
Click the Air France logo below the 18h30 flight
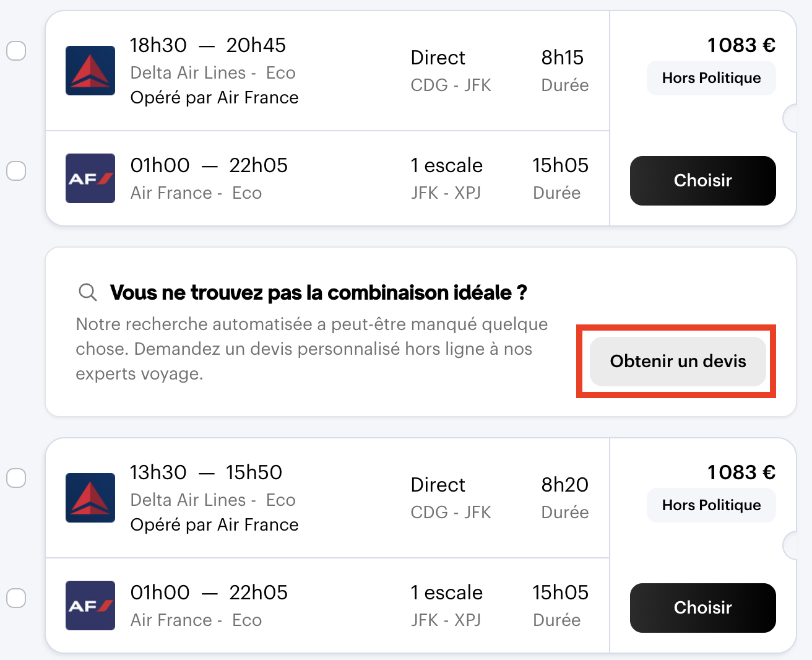90,178
